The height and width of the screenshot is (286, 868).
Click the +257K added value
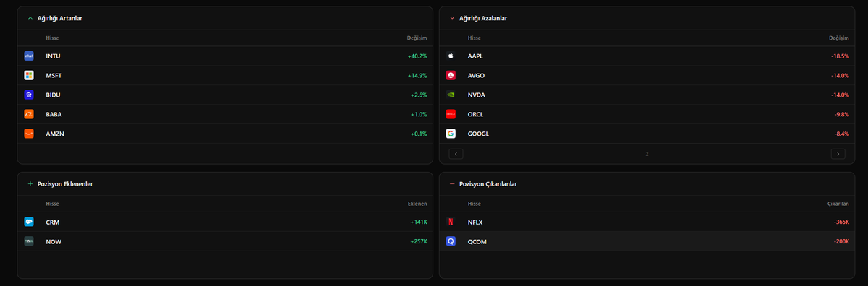coord(419,241)
